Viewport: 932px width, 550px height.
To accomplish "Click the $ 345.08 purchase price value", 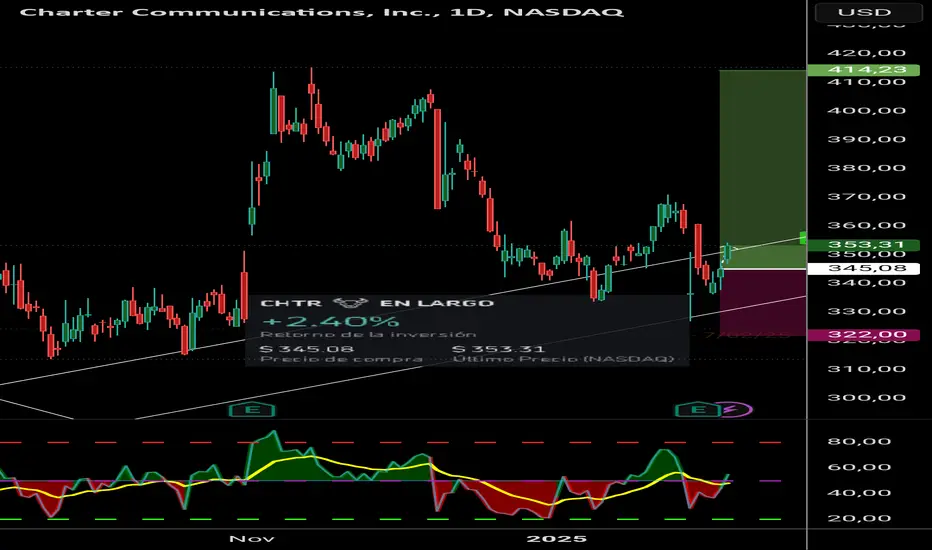I will [x=307, y=349].
